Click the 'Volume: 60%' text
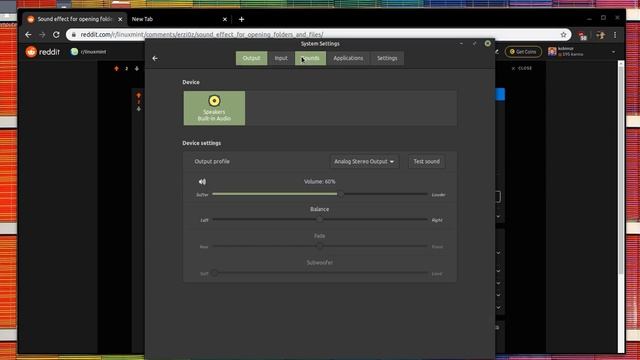 [x=320, y=182]
